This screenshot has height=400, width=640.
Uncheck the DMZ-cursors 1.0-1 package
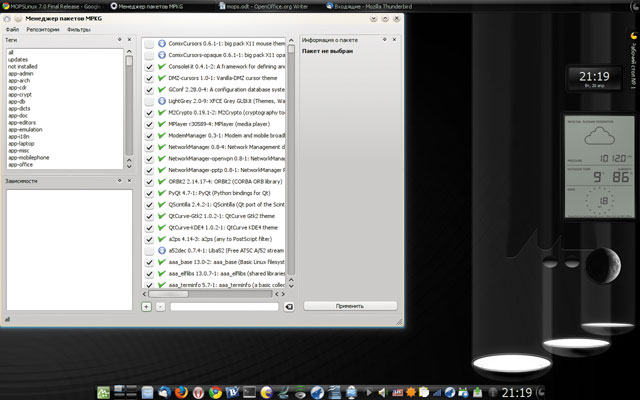[149, 78]
